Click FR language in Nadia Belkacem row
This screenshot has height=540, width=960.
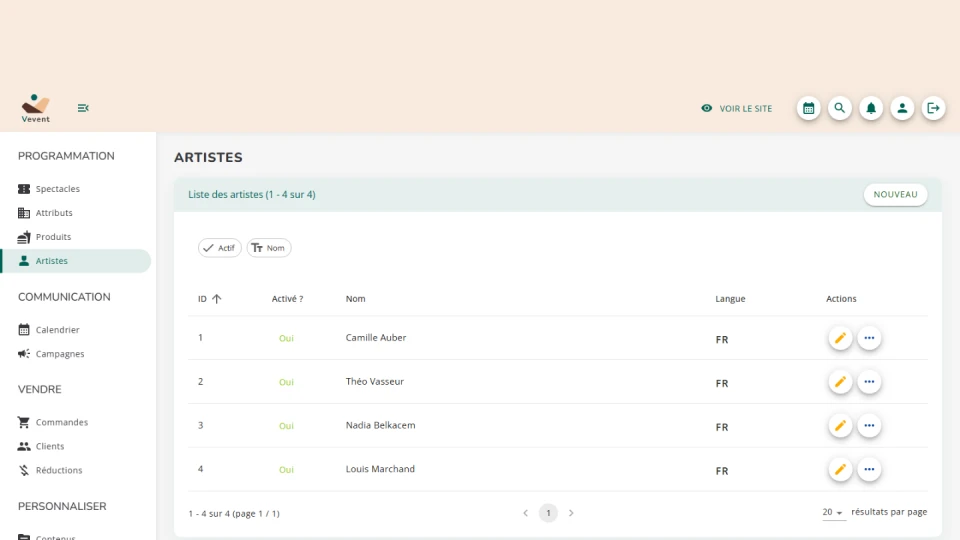tap(722, 427)
